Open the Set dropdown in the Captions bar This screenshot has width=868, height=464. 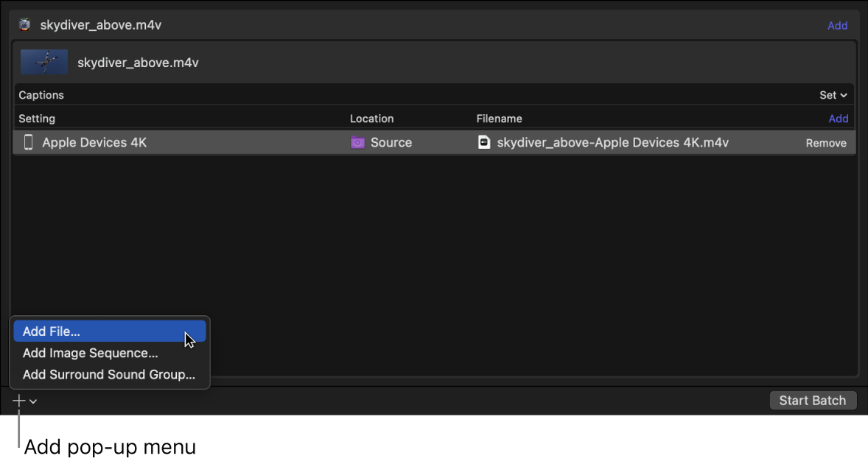pos(832,95)
